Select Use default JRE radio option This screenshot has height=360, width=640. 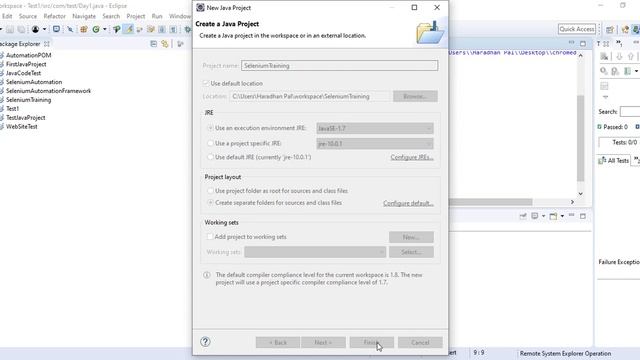pyautogui.click(x=211, y=157)
